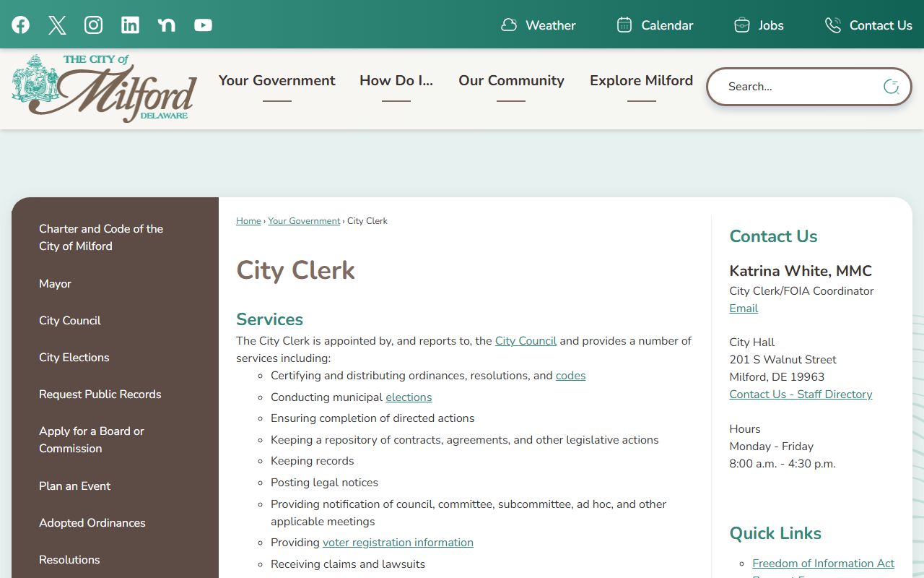The height and width of the screenshot is (578, 924).
Task: Open the How Do I... menu
Action: click(x=396, y=80)
